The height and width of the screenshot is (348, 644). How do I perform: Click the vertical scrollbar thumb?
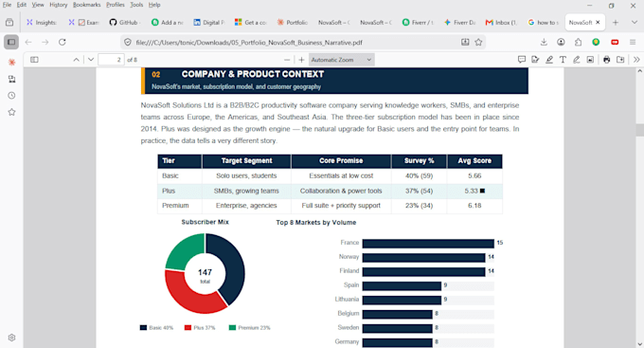[640, 130]
